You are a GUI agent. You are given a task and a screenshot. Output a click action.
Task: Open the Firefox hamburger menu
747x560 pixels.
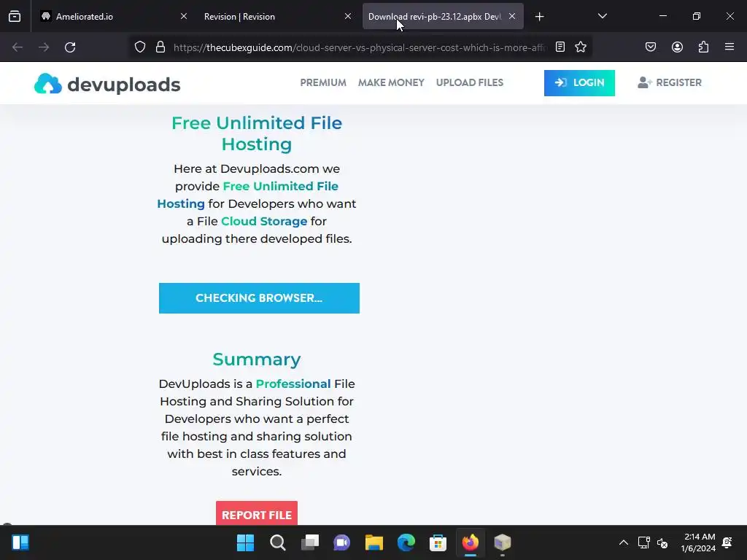729,47
